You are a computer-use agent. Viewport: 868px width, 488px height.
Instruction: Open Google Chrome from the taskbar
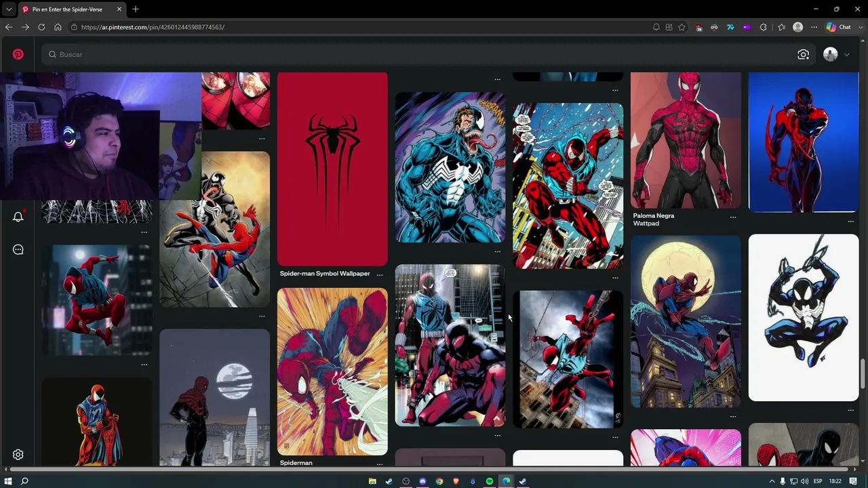439,481
